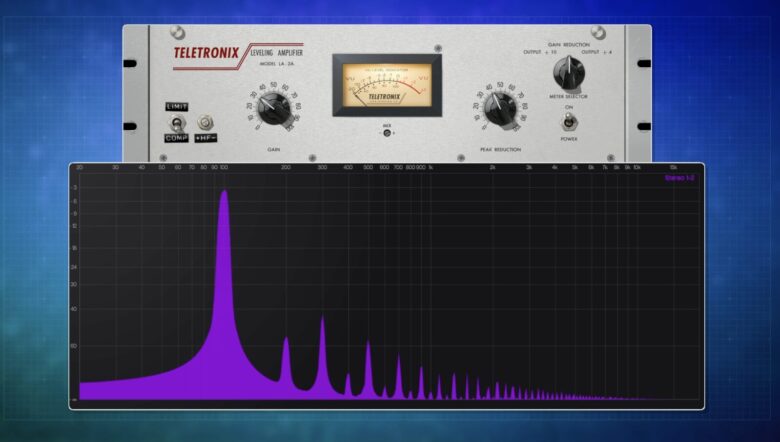Select the LIMIT mode label
This screenshot has height=442, width=780.
[176, 105]
